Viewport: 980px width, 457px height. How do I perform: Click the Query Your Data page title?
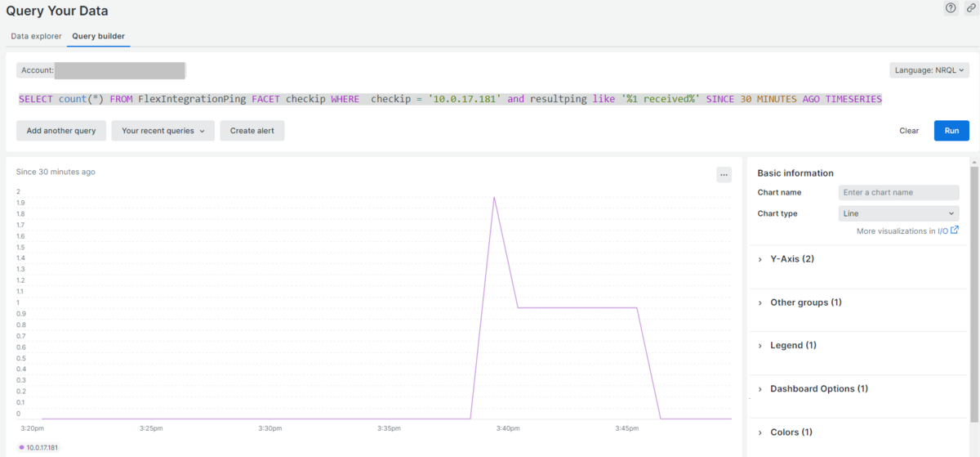coord(57,11)
